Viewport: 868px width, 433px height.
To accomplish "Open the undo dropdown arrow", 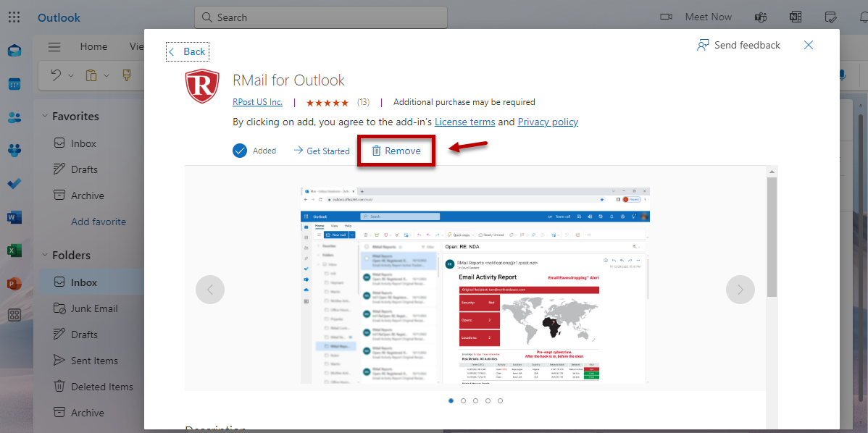I will (x=71, y=75).
